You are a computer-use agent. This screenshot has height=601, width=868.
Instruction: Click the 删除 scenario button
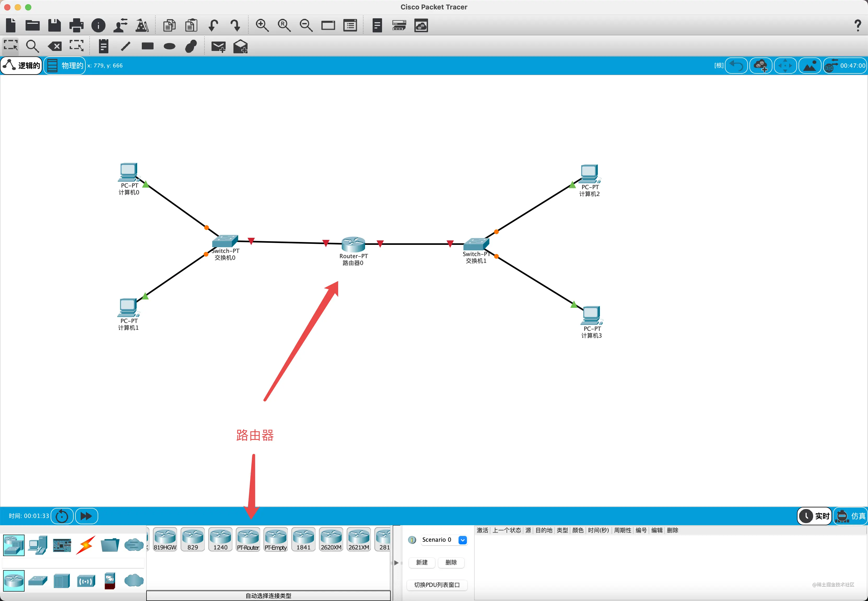(x=451, y=562)
